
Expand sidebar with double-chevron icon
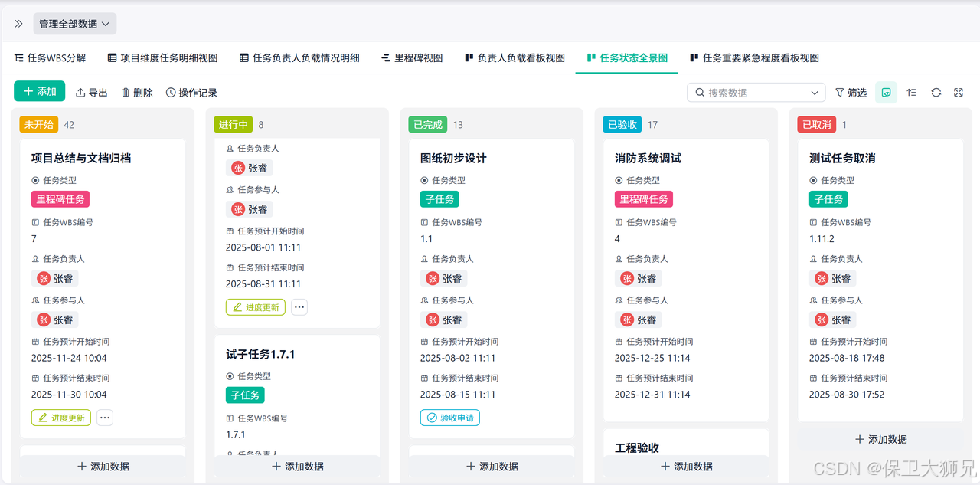point(18,24)
